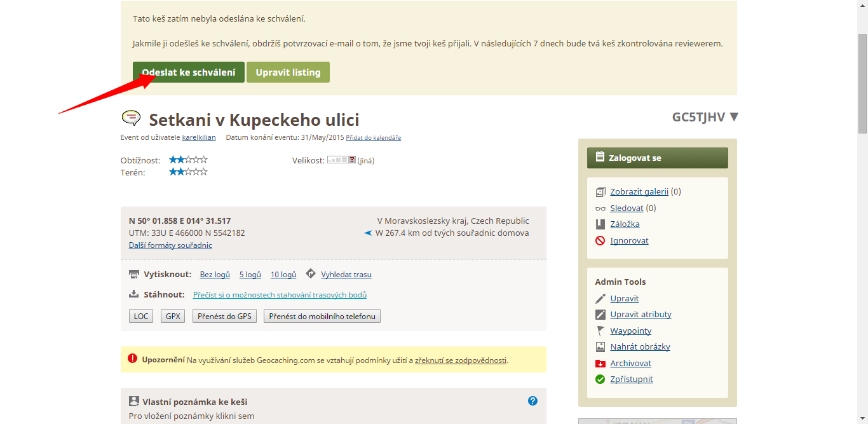Click the green checkmark Zpřístupnit icon
Viewport: 868px width, 424px height.
(x=600, y=380)
